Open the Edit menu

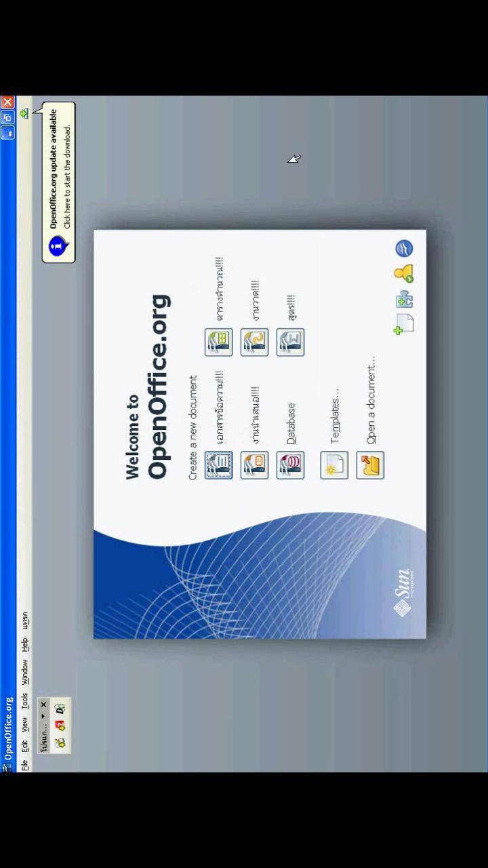[24, 746]
